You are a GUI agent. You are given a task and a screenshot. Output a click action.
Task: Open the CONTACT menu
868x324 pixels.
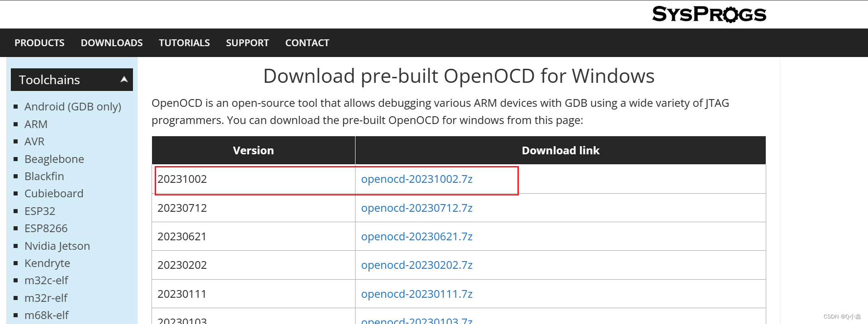coord(307,43)
